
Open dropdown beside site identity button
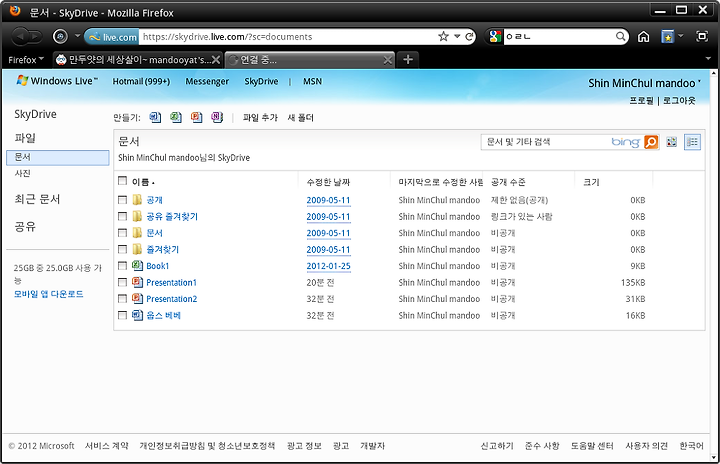click(x=77, y=36)
